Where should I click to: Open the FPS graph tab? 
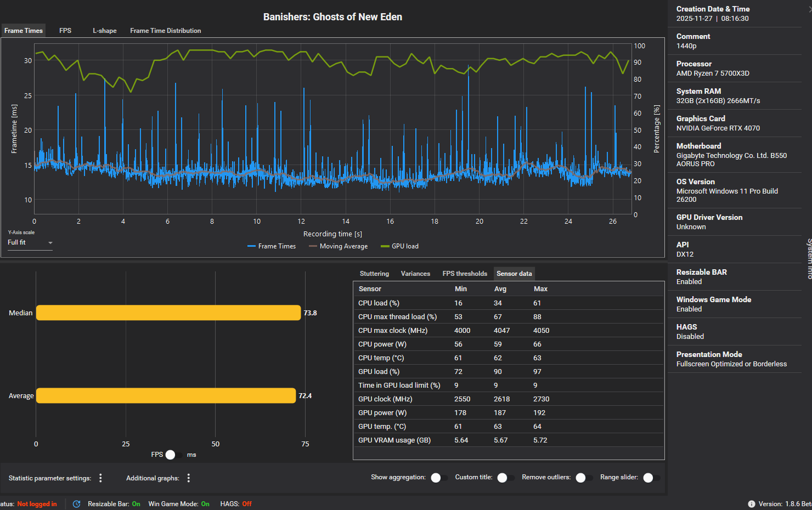point(65,31)
